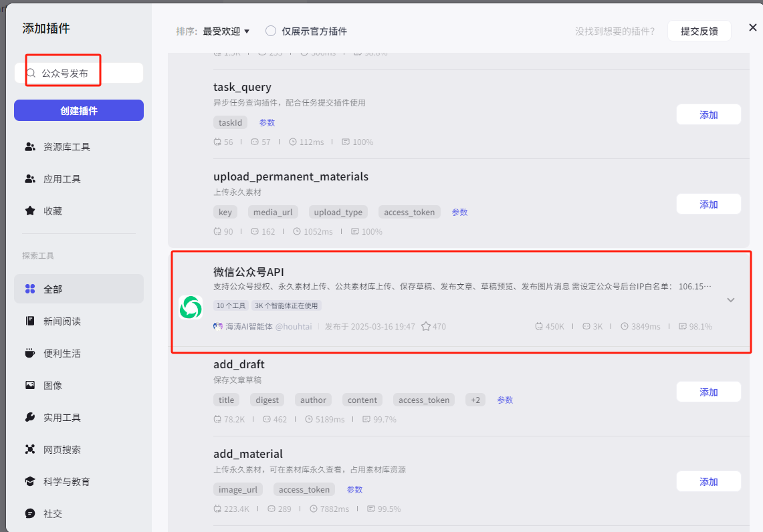The image size is (763, 532).
Task: Click the @houhtai author handle
Action: [x=294, y=326]
